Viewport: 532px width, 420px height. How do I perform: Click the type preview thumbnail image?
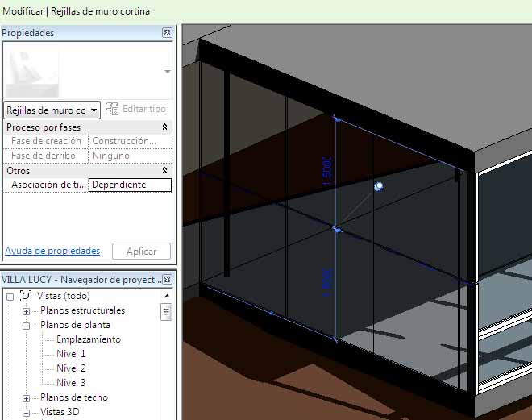pyautogui.click(x=32, y=71)
